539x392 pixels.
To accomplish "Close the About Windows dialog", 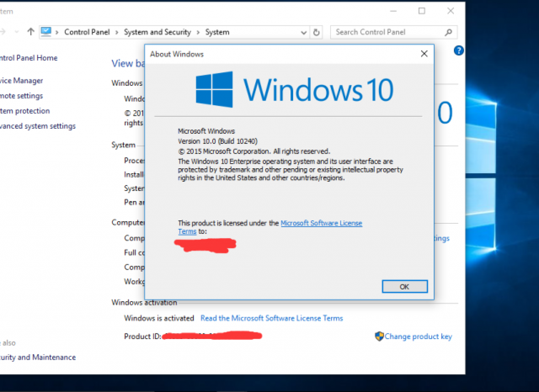I will 424,53.
